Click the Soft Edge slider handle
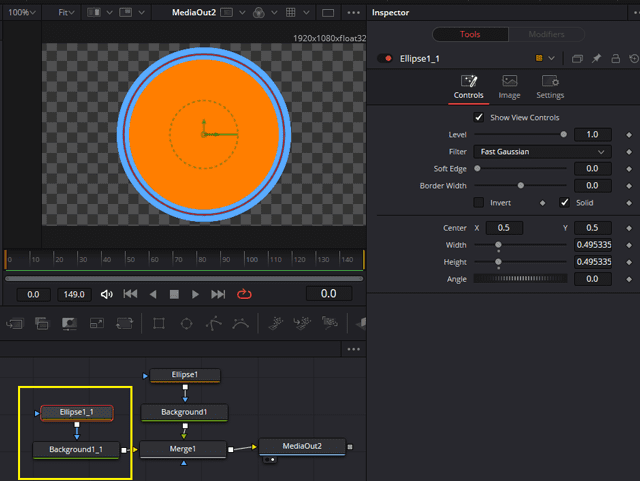 [x=477, y=168]
